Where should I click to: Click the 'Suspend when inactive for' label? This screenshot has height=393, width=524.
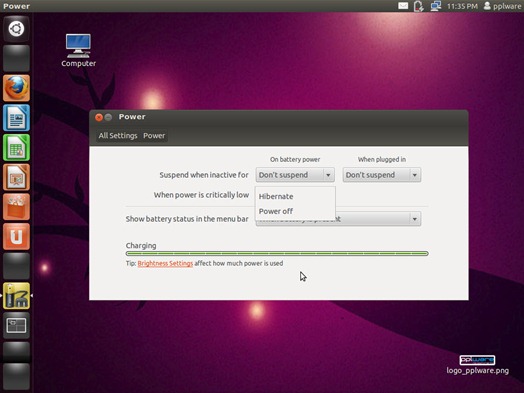204,175
